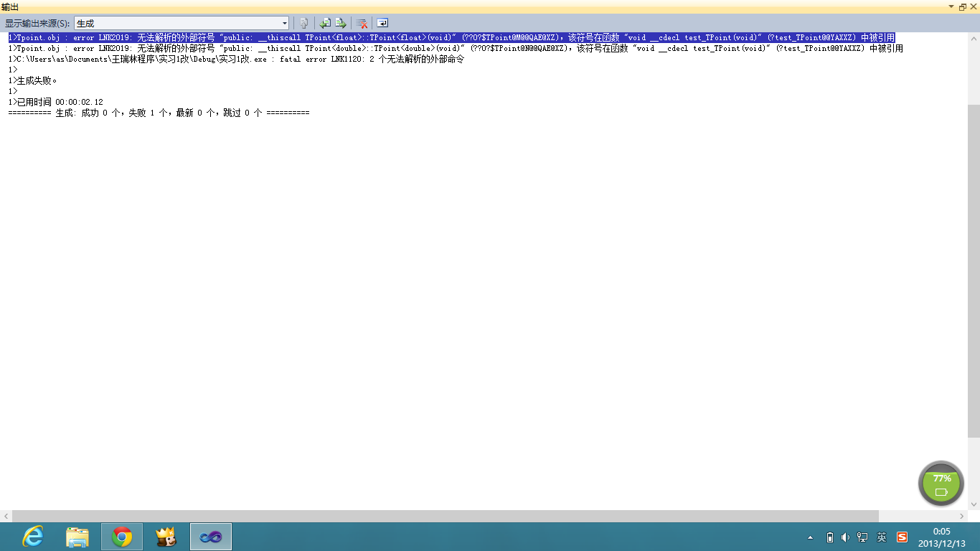Open the 显示输出来源 dropdown showing 生成
The width and height of the screenshot is (980, 551).
182,24
